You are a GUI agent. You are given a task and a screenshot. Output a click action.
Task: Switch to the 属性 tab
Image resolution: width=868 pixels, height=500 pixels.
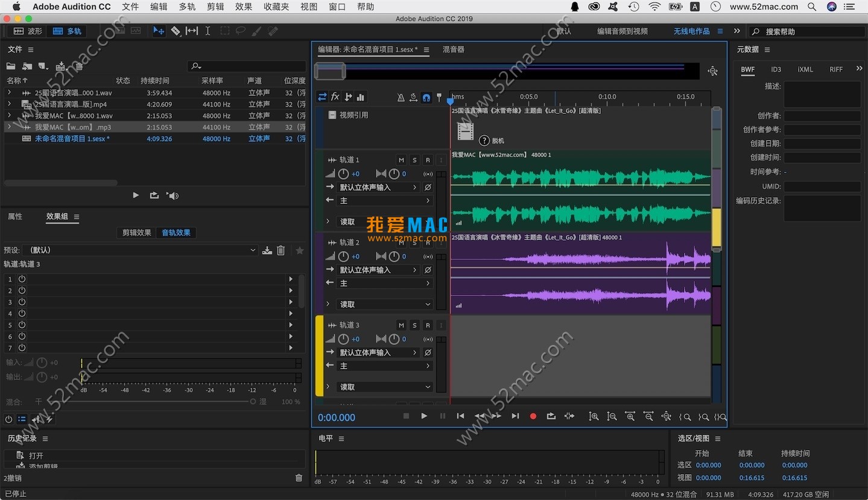point(15,217)
